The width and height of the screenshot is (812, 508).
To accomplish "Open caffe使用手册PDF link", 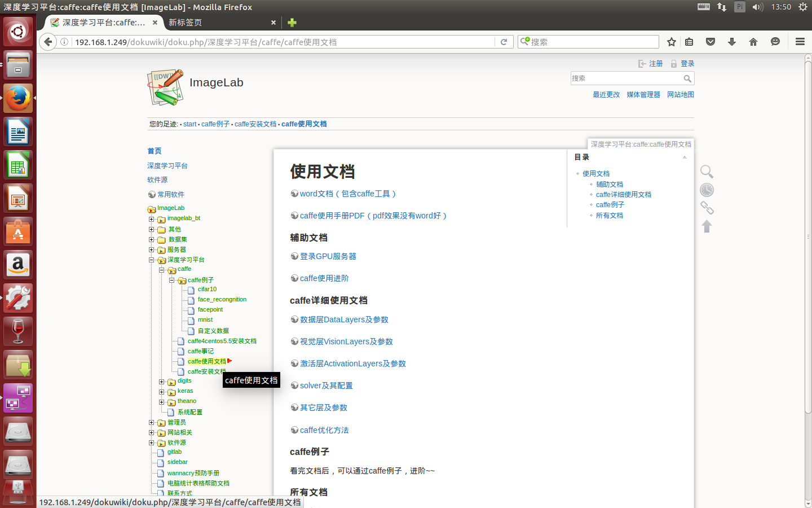I will coord(373,216).
